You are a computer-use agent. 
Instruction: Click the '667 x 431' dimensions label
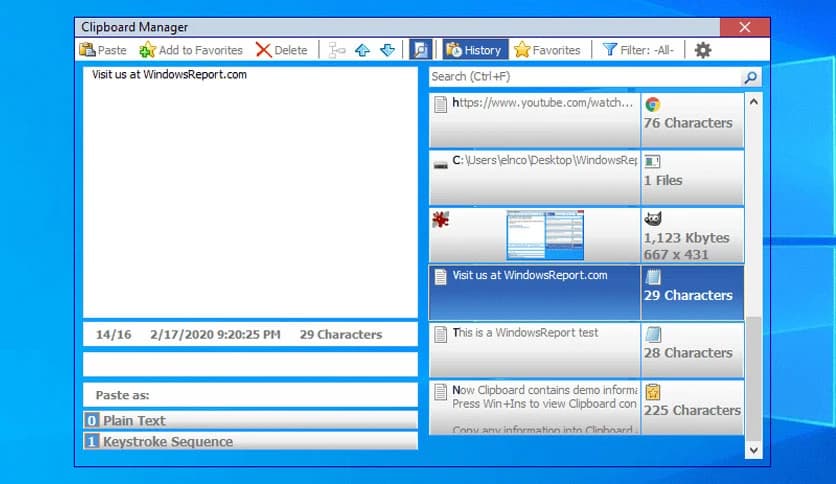[x=676, y=255]
